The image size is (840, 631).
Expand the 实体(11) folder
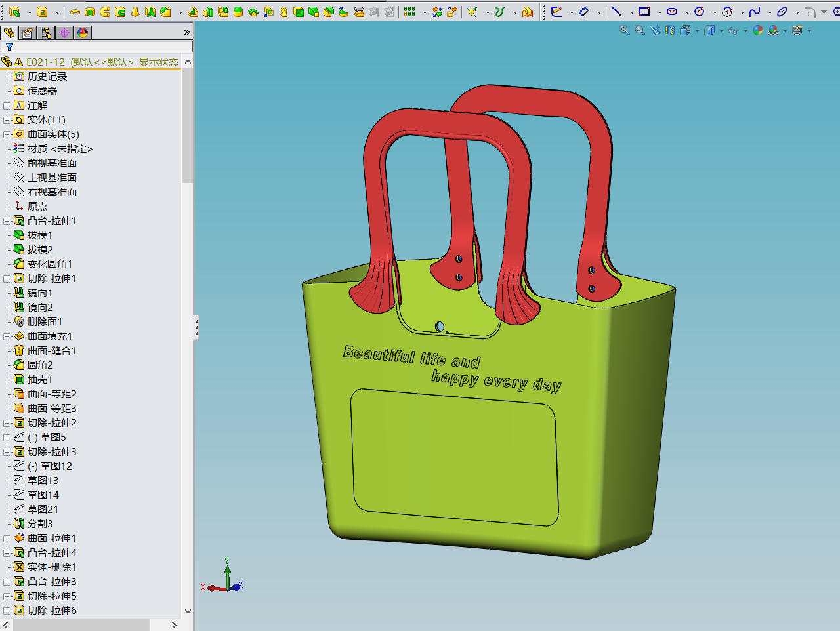point(7,120)
